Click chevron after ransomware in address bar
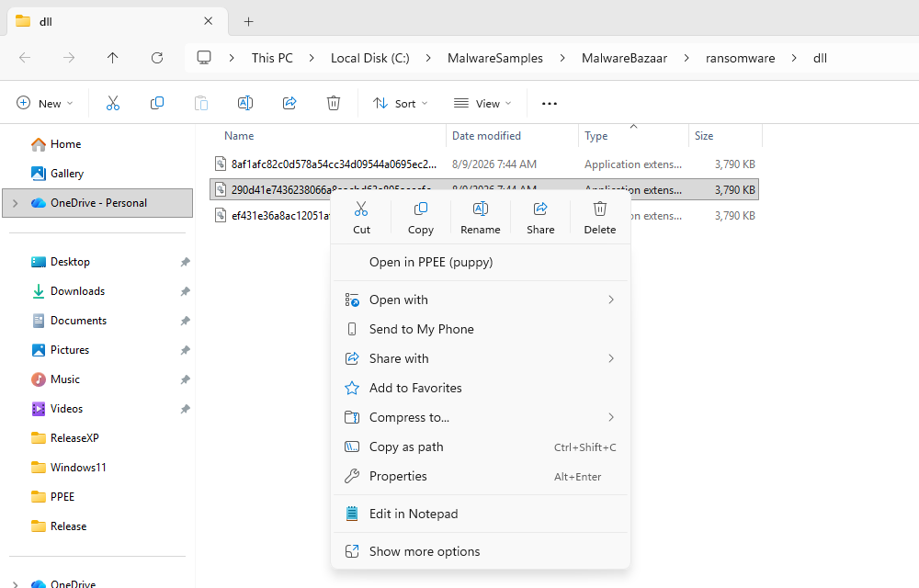Screen dimensions: 919x588 pos(794,58)
